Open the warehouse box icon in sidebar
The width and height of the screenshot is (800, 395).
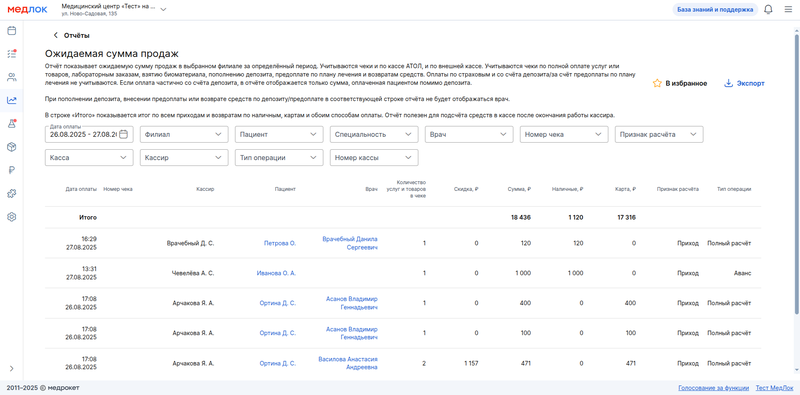click(11, 147)
